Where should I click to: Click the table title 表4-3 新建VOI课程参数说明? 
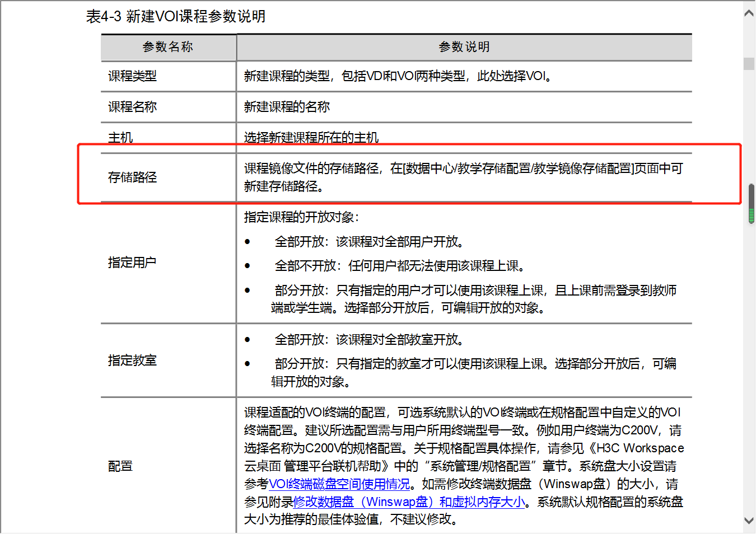tap(176, 16)
